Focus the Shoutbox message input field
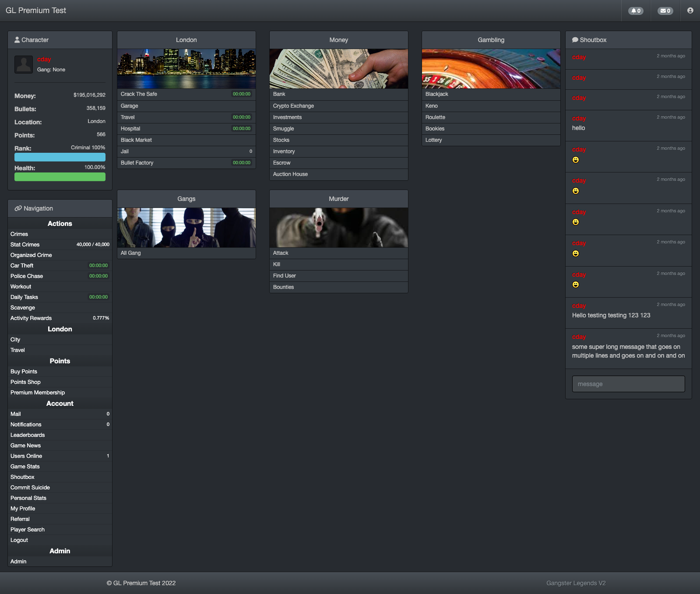The image size is (700, 594). (x=628, y=384)
